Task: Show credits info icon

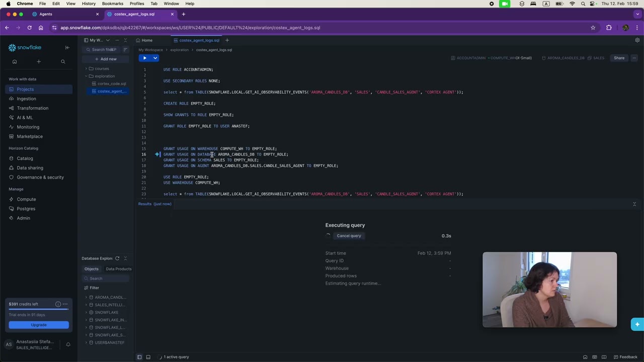Action: point(58,304)
